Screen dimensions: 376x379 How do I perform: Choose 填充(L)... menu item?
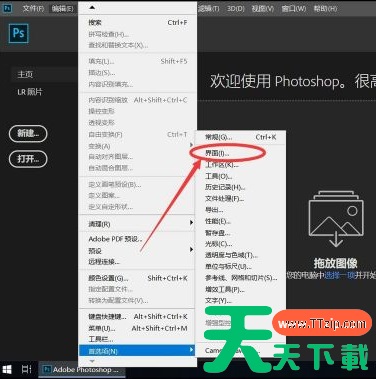pos(137,61)
